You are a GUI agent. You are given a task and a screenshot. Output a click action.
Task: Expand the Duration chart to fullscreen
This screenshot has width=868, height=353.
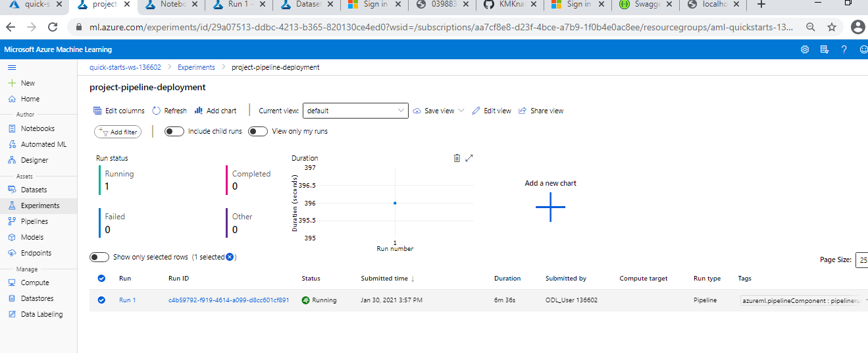pyautogui.click(x=469, y=158)
